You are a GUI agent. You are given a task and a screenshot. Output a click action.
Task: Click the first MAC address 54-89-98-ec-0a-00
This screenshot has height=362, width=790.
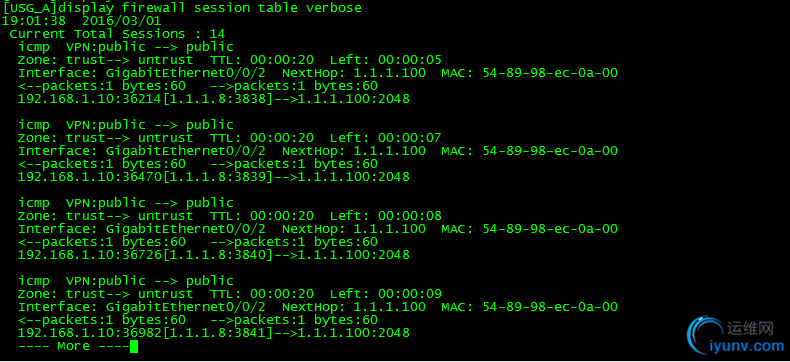tap(550, 73)
